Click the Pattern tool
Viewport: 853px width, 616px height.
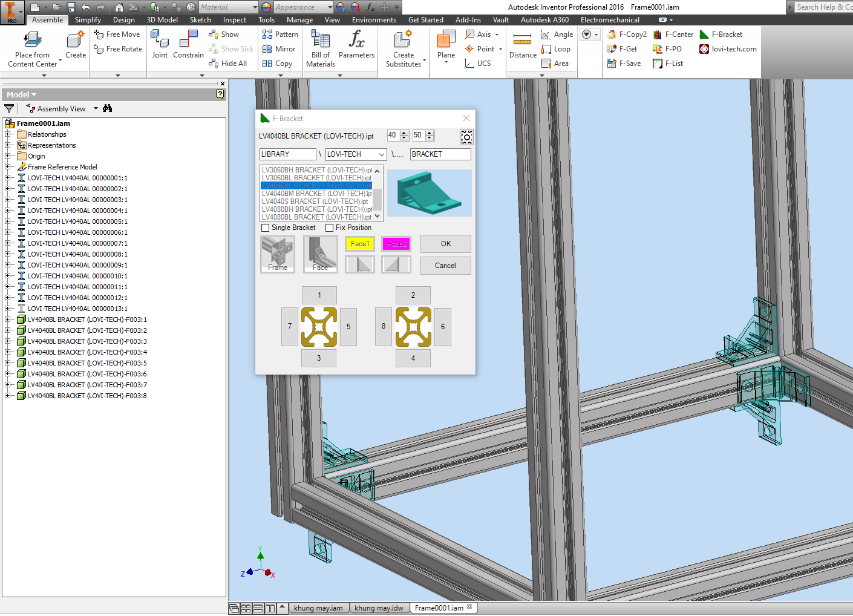(280, 34)
